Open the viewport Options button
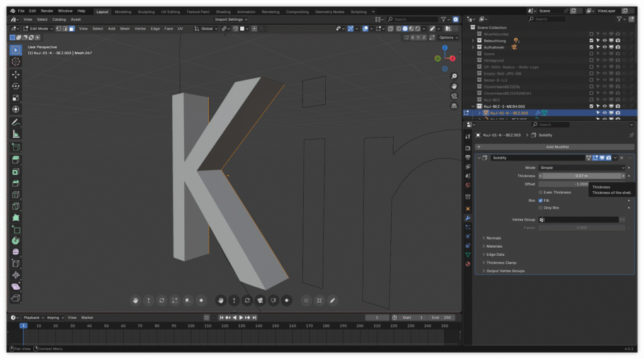The height and width of the screenshot is (359, 644). pyautogui.click(x=448, y=38)
